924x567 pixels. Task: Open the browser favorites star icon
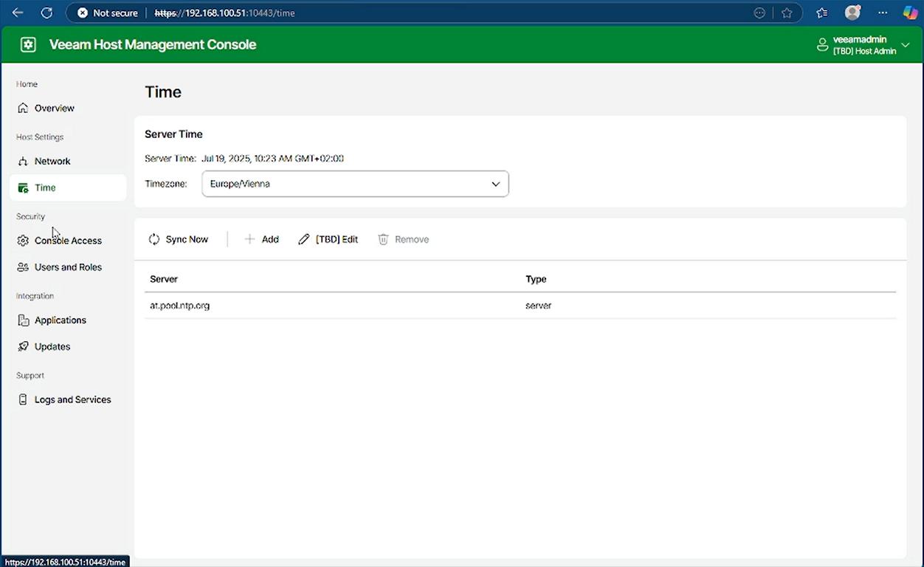[x=787, y=13]
